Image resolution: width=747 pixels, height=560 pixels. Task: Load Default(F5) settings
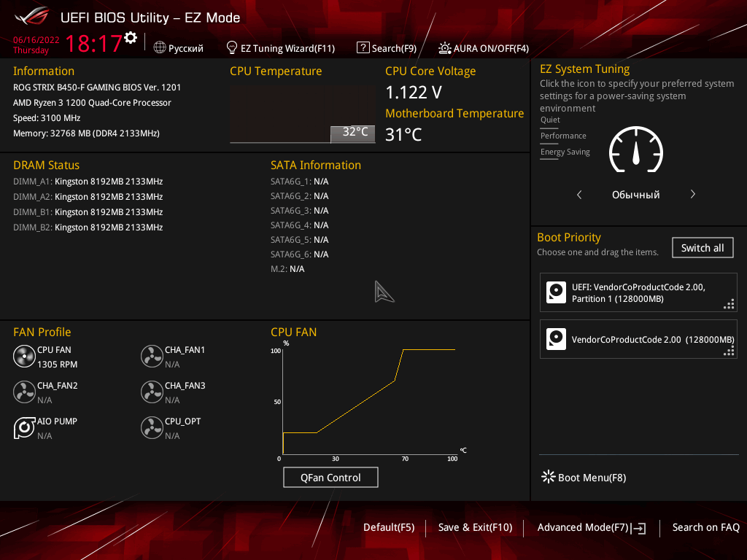tap(389, 527)
